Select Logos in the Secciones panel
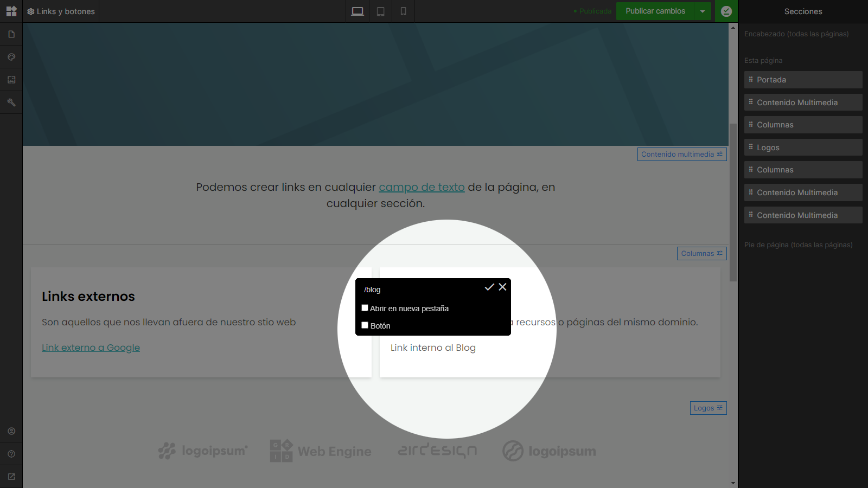 pos(803,147)
